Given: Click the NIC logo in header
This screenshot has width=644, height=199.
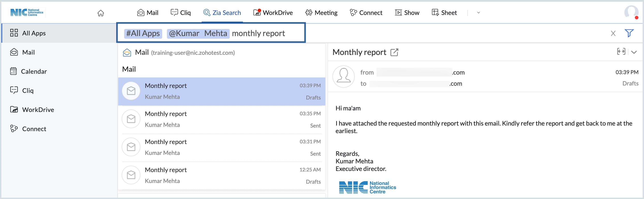Looking at the screenshot, I should [27, 12].
